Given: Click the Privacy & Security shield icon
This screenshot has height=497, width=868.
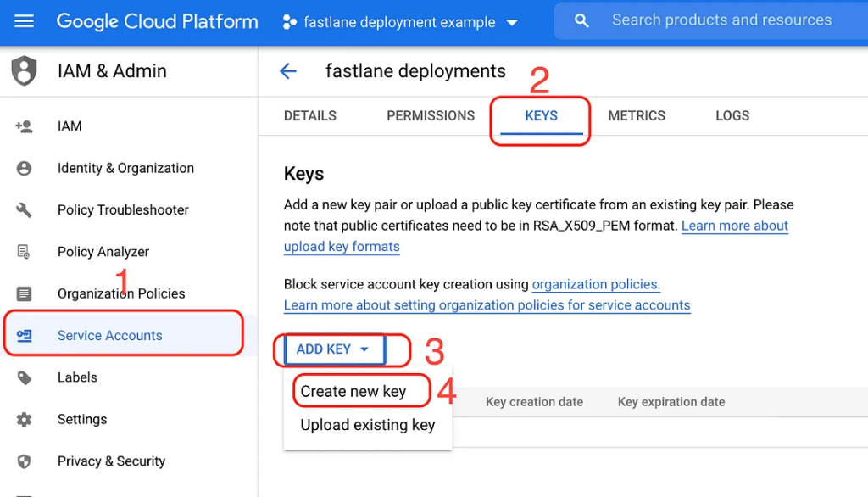Looking at the screenshot, I should coord(24,461).
